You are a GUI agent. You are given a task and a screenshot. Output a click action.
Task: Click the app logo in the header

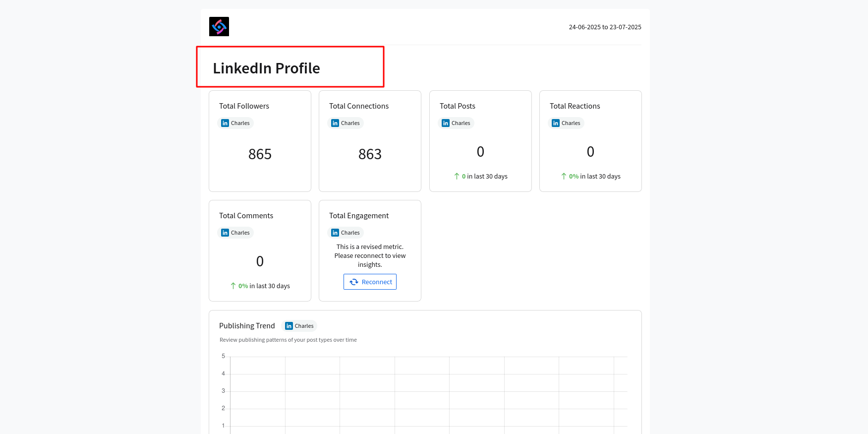[x=219, y=27]
